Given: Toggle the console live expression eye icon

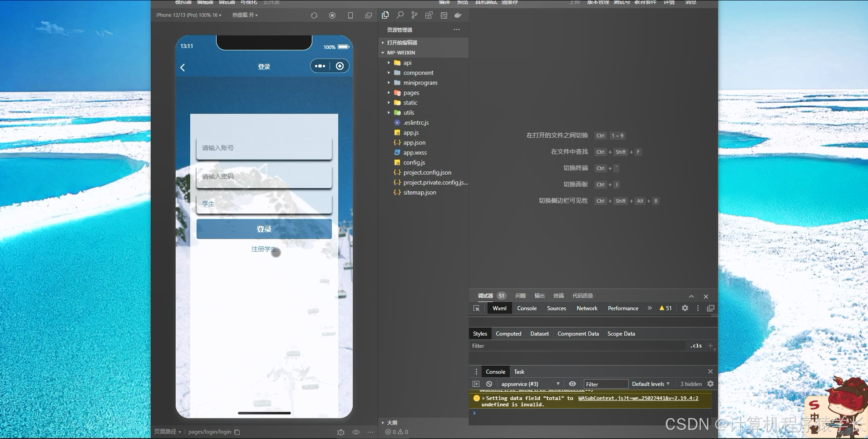Looking at the screenshot, I should point(572,384).
